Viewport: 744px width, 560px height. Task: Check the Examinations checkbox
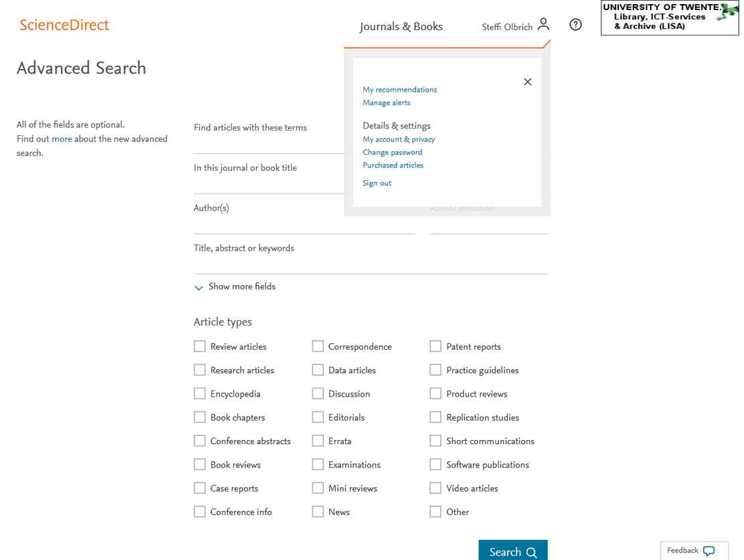point(318,464)
